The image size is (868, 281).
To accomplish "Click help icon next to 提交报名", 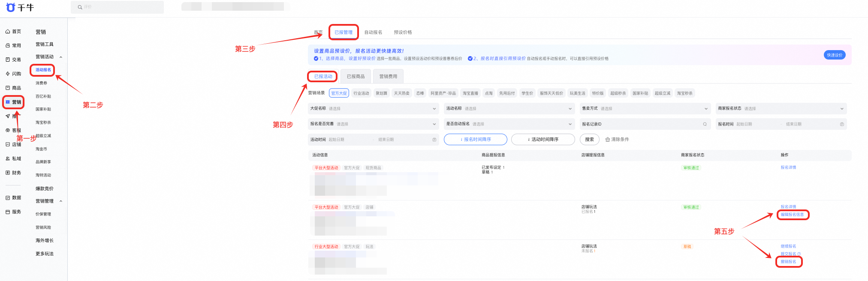I will coord(799,254).
